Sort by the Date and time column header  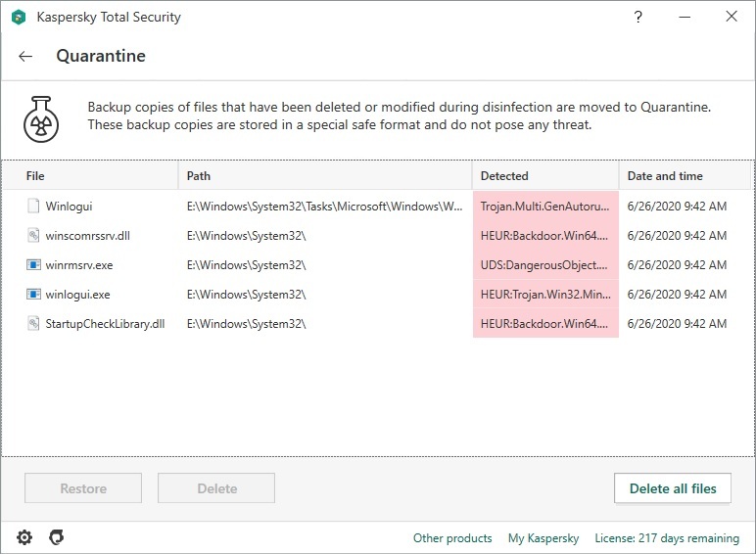click(685, 176)
